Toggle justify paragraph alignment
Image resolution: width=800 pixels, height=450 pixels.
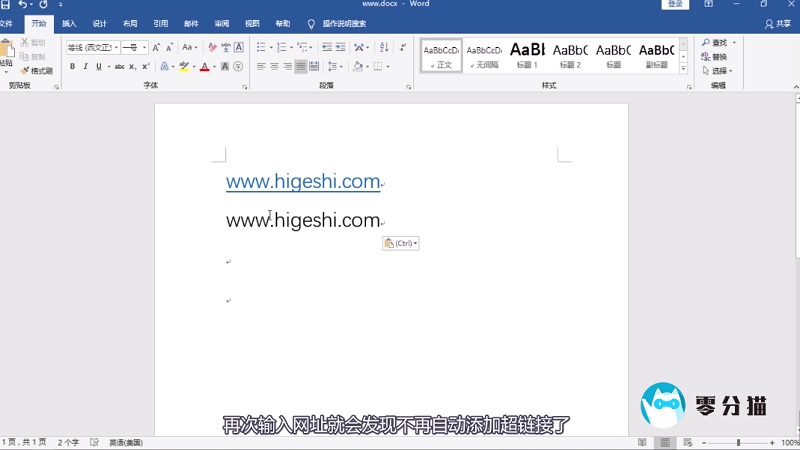coord(301,67)
